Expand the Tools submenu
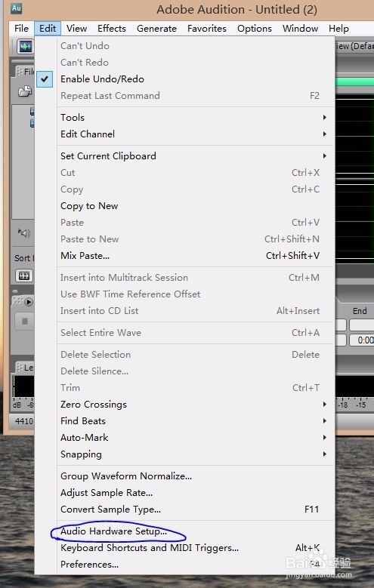Screen dimensions: 374x588 point(195,118)
